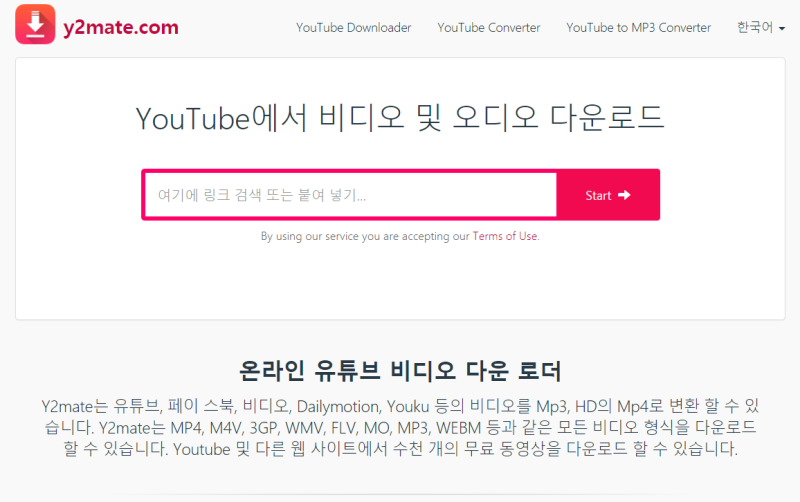
Task: Open the YouTube Downloader menu item
Action: click(x=354, y=28)
